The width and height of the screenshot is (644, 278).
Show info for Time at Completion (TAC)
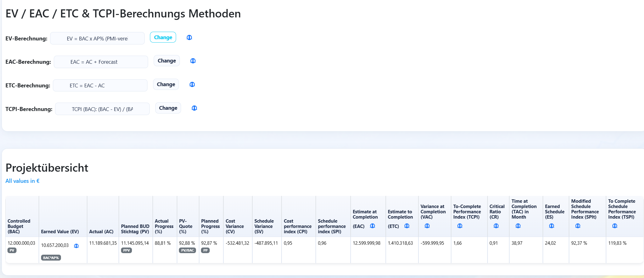click(x=518, y=226)
